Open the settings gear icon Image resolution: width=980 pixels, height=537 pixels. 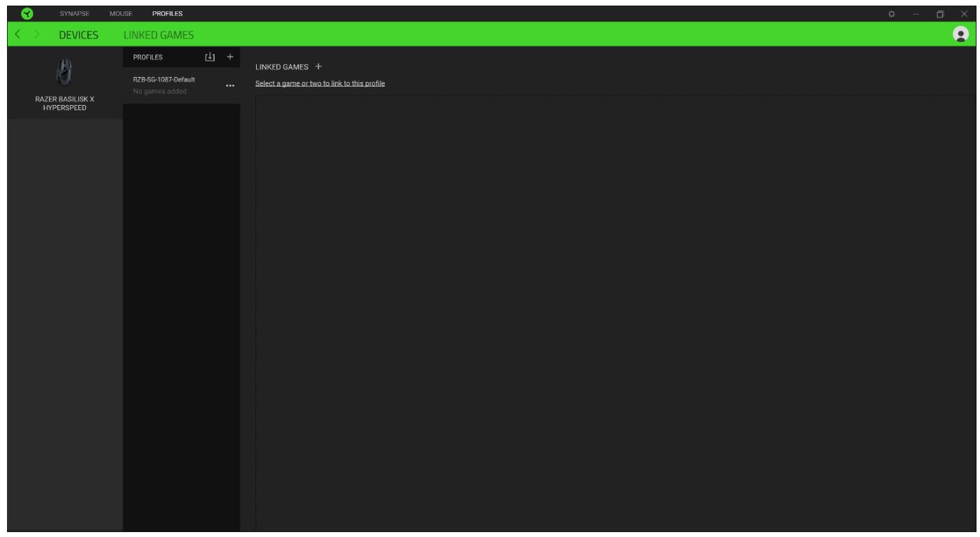click(x=892, y=13)
